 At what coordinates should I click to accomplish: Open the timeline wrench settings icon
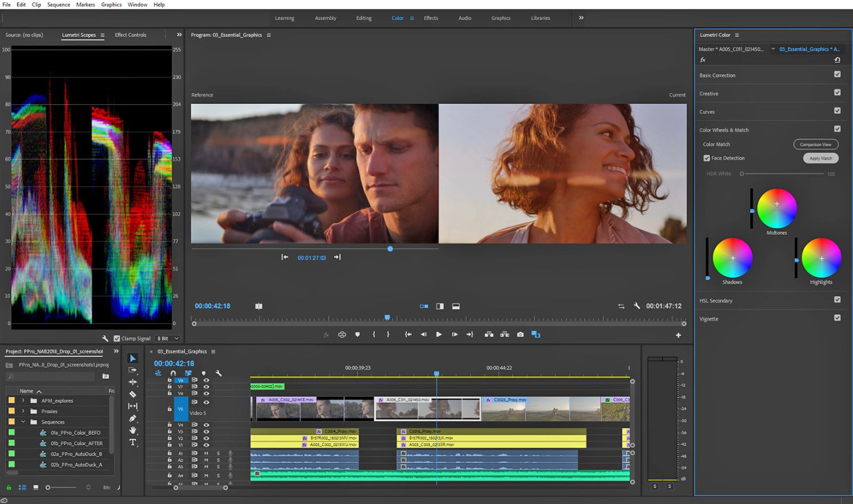[219, 373]
